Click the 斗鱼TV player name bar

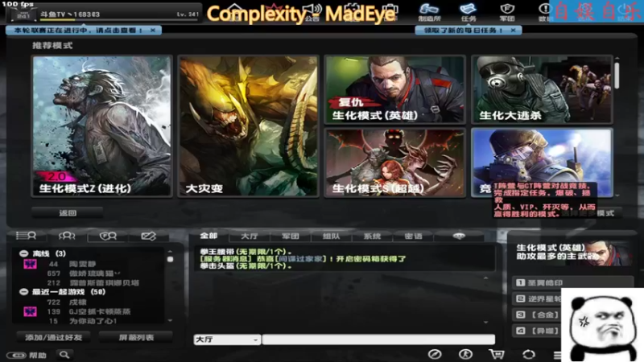click(x=119, y=14)
